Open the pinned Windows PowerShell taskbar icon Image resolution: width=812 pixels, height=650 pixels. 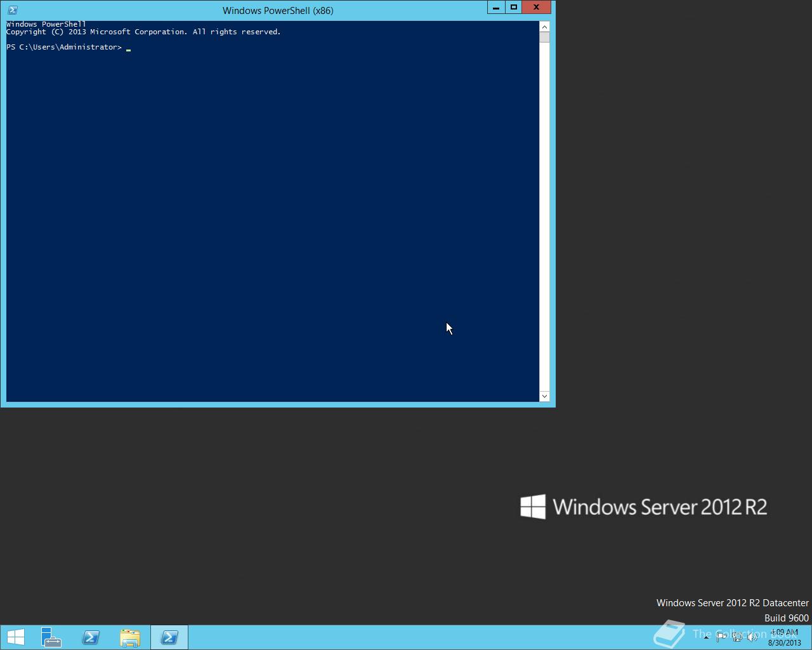coord(91,637)
